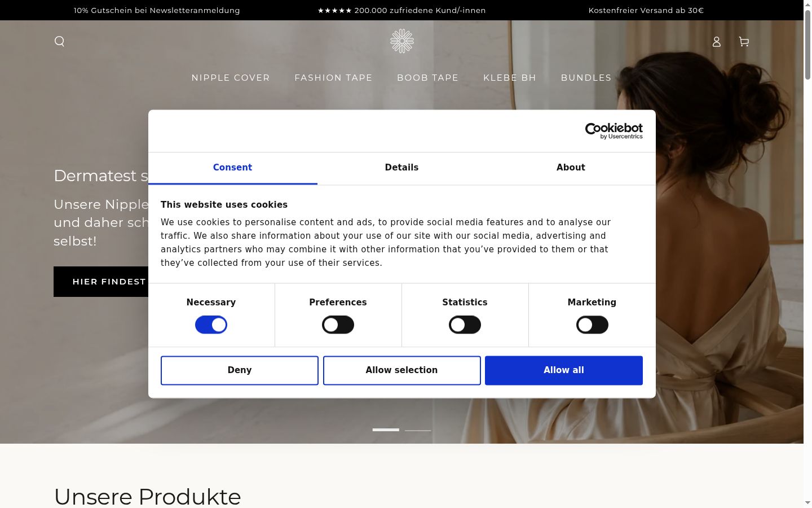Click the page vertical scrollbar
812x508 pixels.
click(807, 254)
